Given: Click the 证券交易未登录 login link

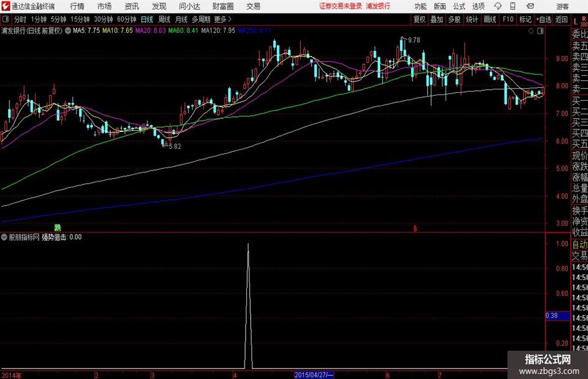Looking at the screenshot, I should click(340, 6).
